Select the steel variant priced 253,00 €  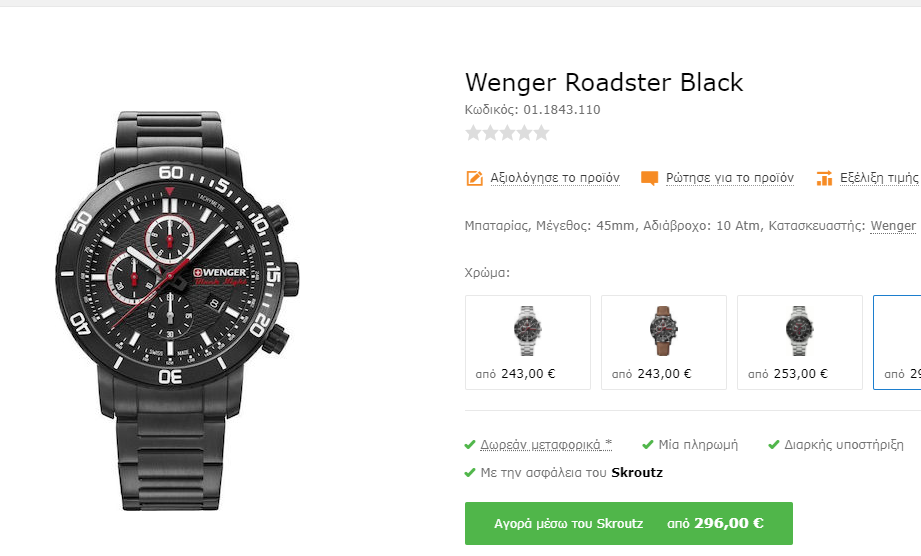point(799,342)
